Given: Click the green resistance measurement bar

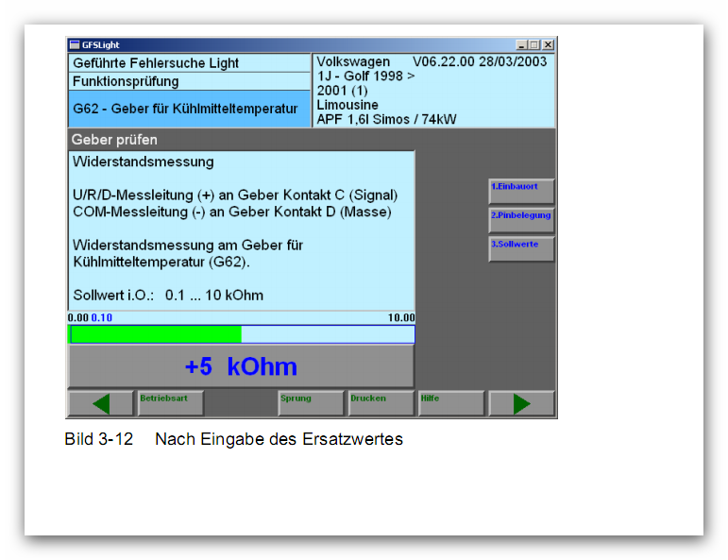Looking at the screenshot, I should tap(242, 334).
